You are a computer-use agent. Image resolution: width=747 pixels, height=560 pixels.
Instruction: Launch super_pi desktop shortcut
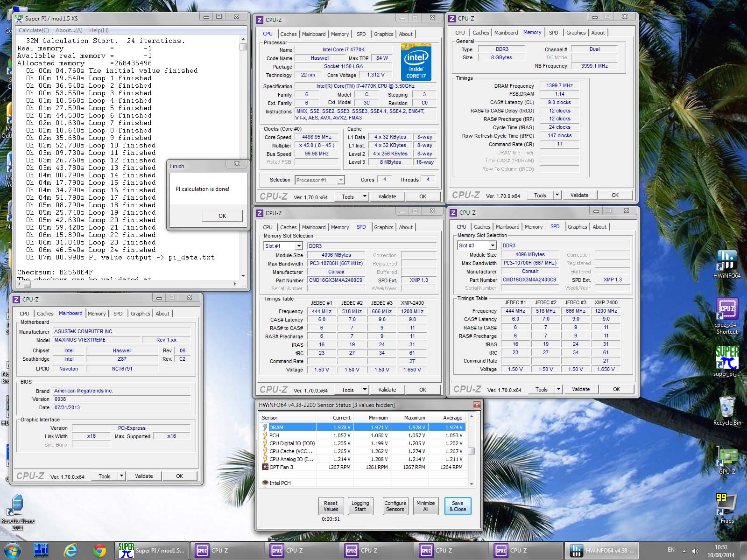click(727, 361)
